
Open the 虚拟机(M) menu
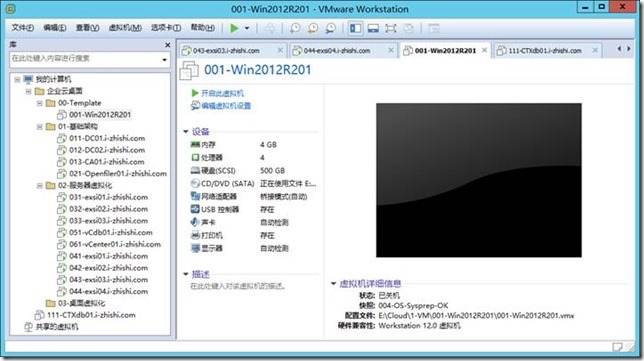point(125,28)
